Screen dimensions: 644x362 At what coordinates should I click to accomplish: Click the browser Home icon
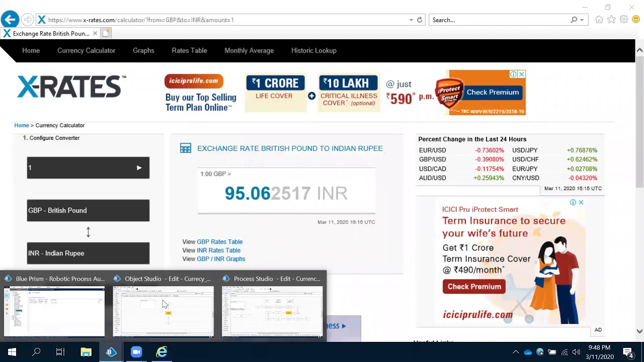click(x=599, y=20)
